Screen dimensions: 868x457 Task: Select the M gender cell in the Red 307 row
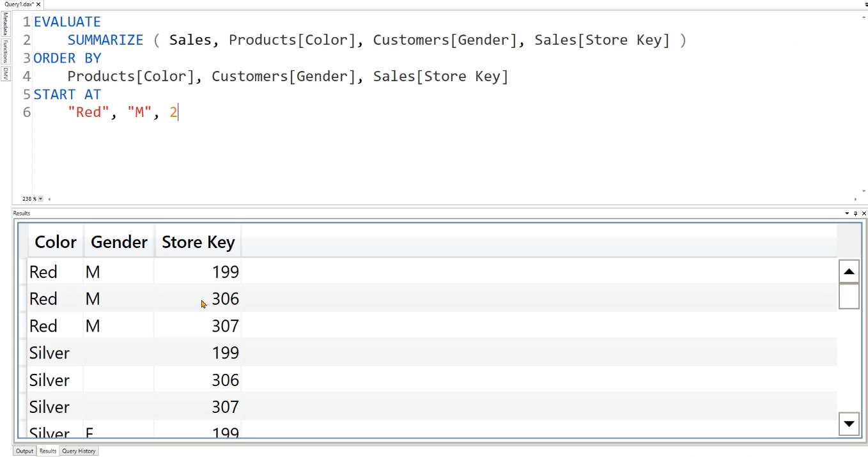coord(119,326)
